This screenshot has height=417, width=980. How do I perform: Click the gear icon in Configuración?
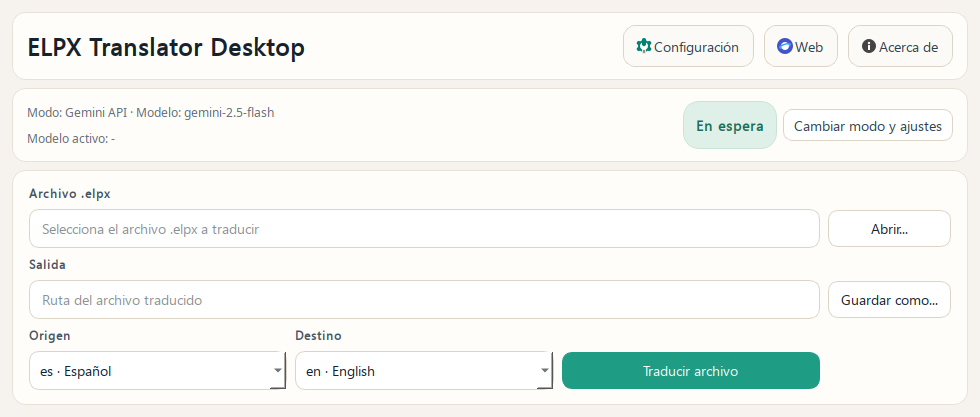(x=644, y=46)
